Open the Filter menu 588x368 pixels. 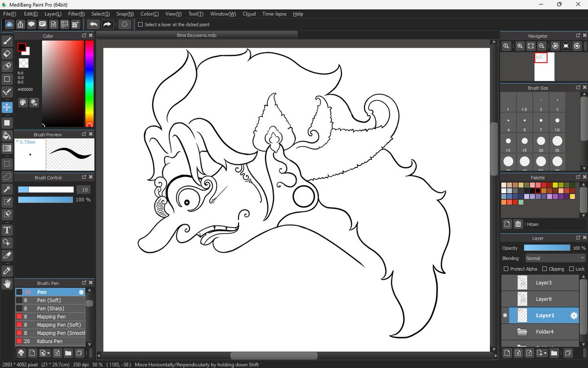pos(76,14)
